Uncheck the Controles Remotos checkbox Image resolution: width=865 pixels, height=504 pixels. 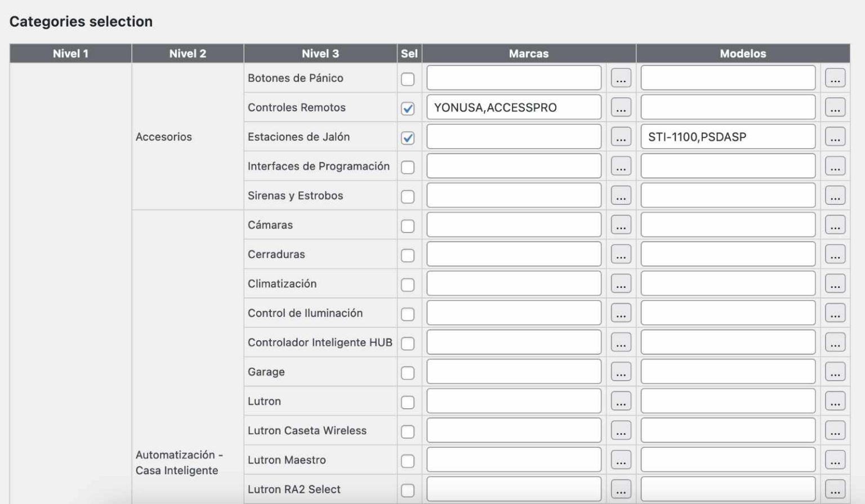click(x=408, y=108)
